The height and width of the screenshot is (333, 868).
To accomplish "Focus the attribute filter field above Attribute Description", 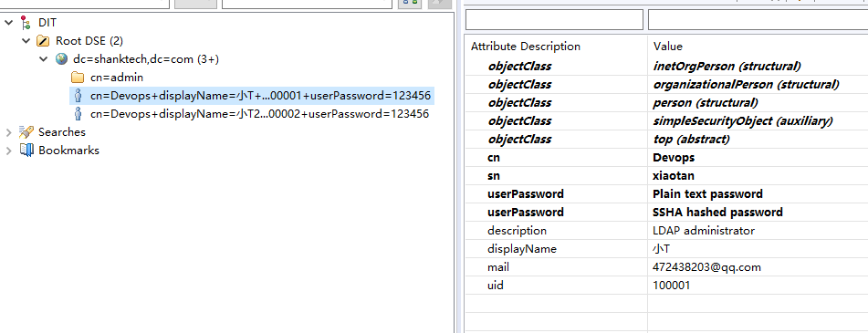I will (x=554, y=20).
